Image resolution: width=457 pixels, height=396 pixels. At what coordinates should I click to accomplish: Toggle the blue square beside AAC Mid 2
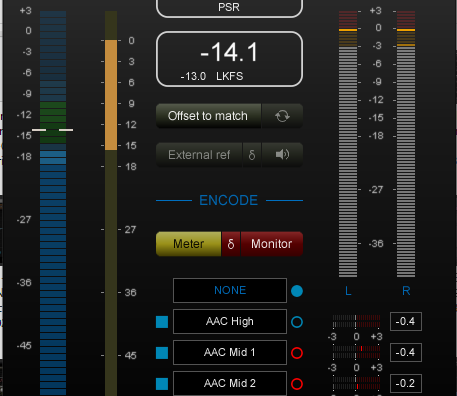[x=162, y=384]
